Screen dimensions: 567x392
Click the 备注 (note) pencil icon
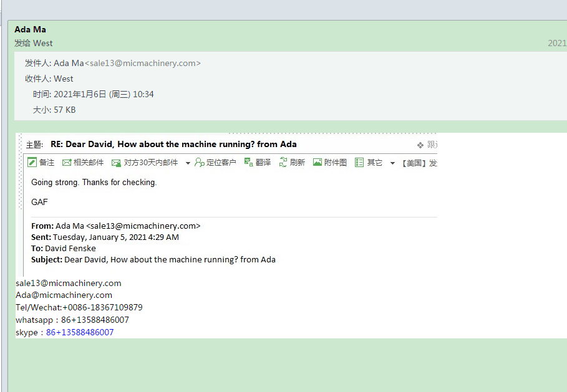(32, 163)
